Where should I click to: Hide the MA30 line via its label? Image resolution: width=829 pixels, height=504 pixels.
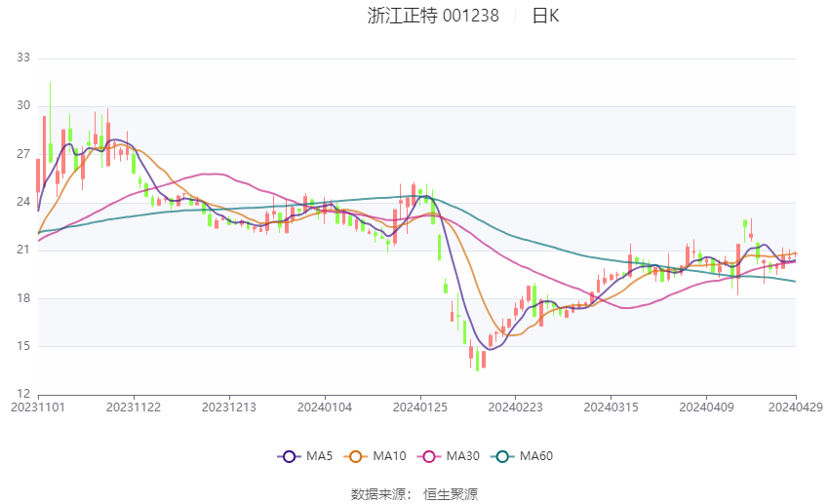click(x=464, y=455)
